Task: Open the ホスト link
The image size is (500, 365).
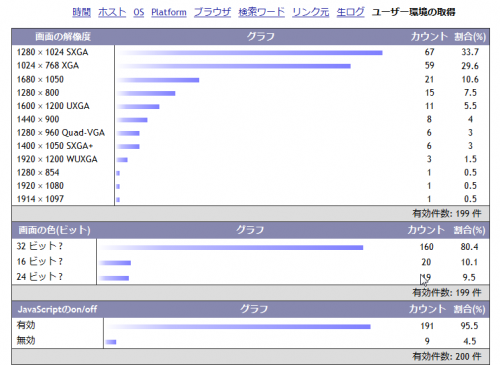Action: pyautogui.click(x=112, y=12)
